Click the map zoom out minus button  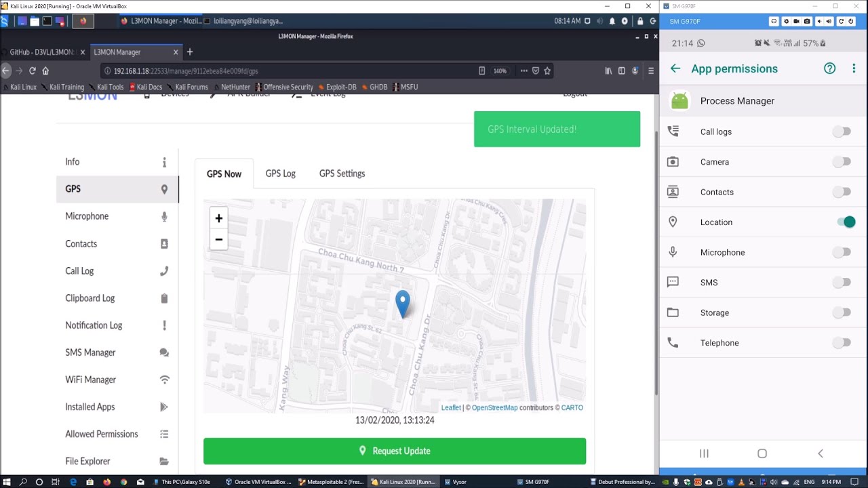point(218,239)
